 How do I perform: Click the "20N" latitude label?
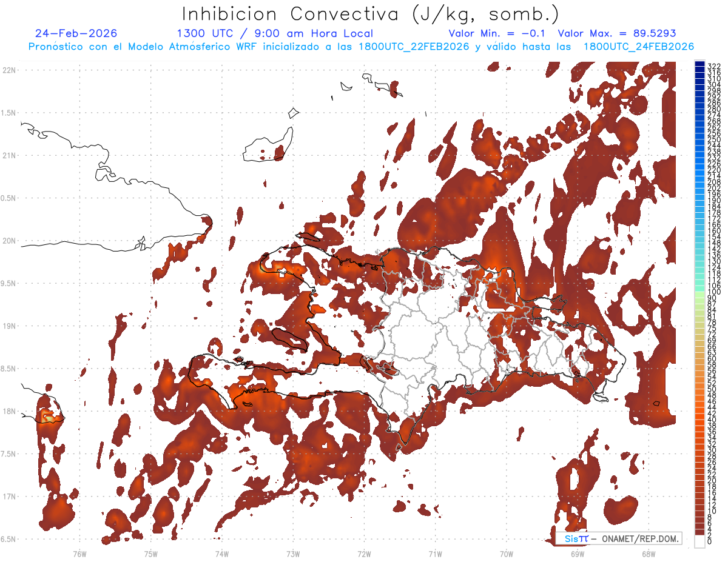pos(9,241)
